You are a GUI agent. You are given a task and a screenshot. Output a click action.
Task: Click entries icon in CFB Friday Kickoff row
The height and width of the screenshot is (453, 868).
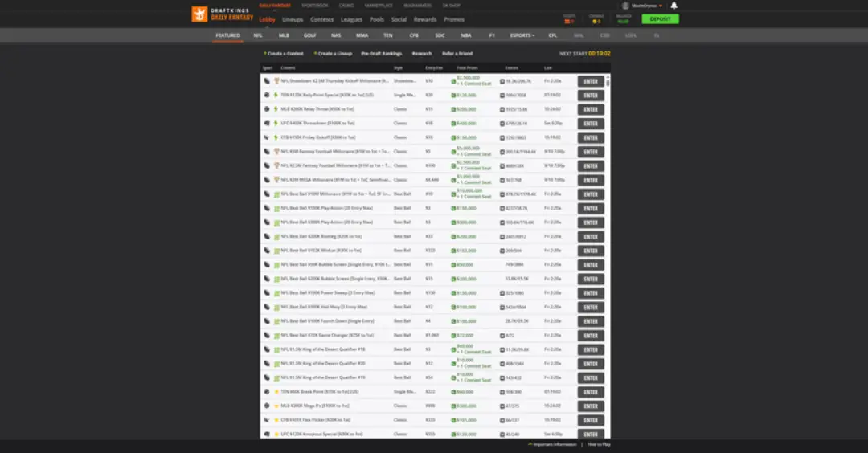502,137
